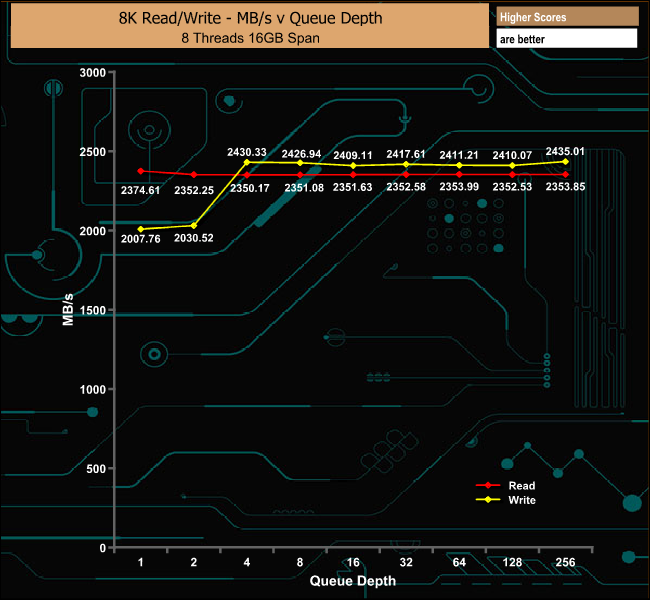Select the 2430.33 write value label
This screenshot has width=650, height=600.
[x=246, y=151]
